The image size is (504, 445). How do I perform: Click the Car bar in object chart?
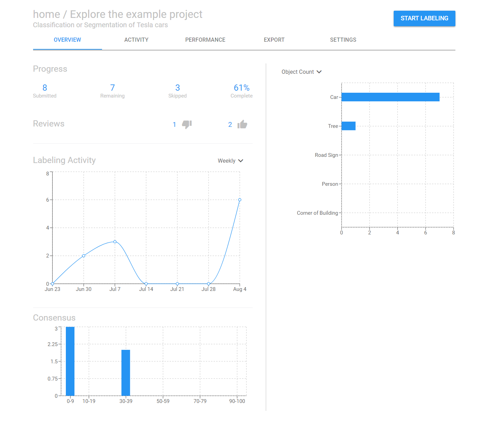point(391,97)
